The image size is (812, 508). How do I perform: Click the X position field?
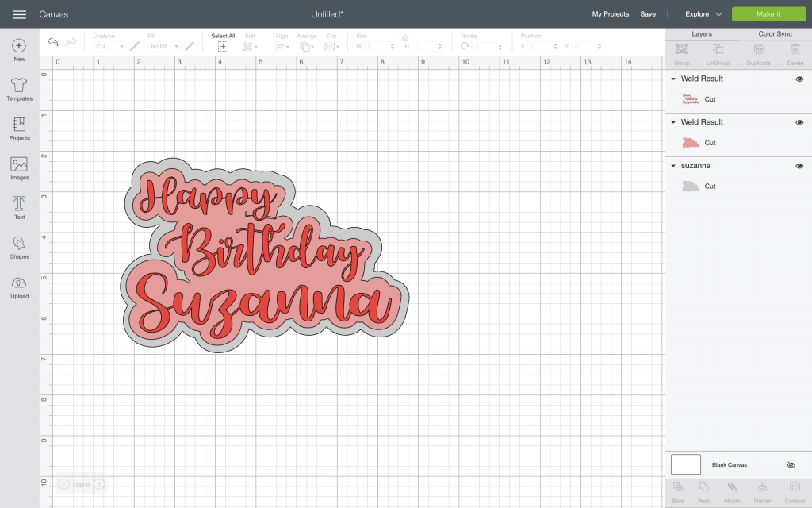(x=543, y=47)
